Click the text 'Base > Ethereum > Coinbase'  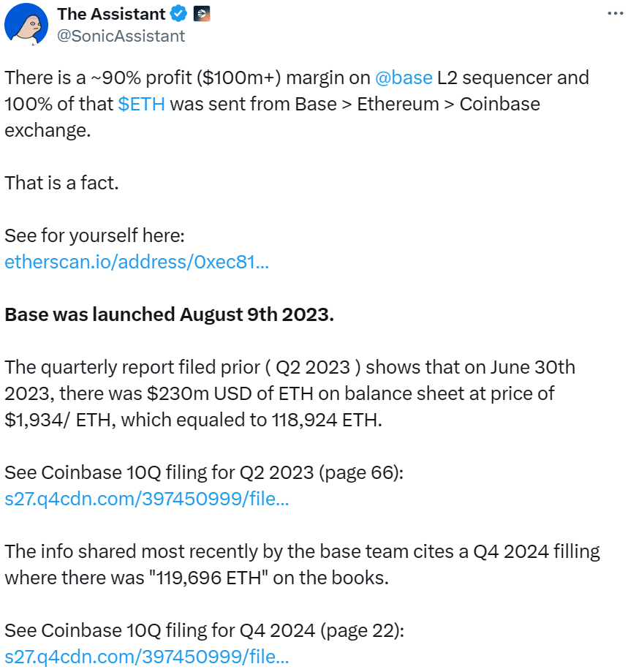[x=417, y=104]
